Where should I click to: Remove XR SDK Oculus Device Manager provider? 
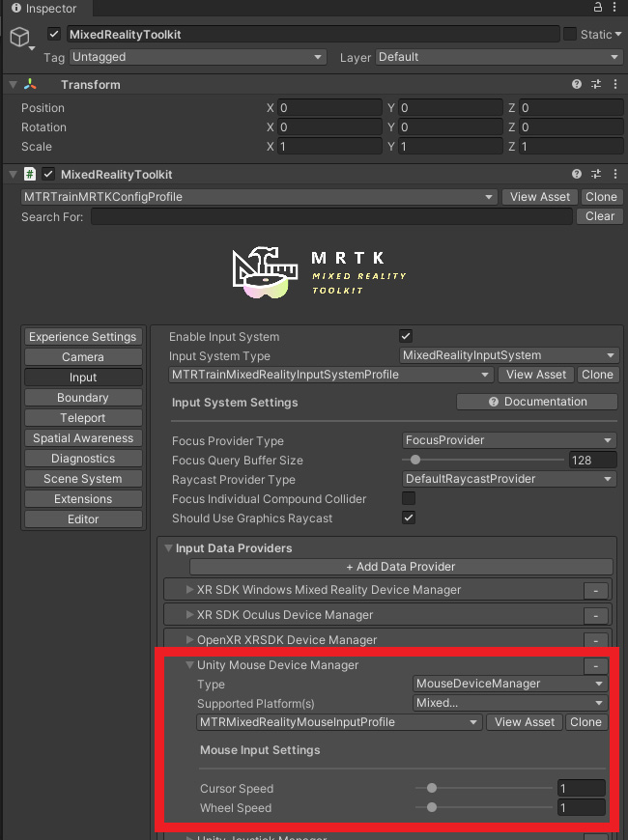596,616
